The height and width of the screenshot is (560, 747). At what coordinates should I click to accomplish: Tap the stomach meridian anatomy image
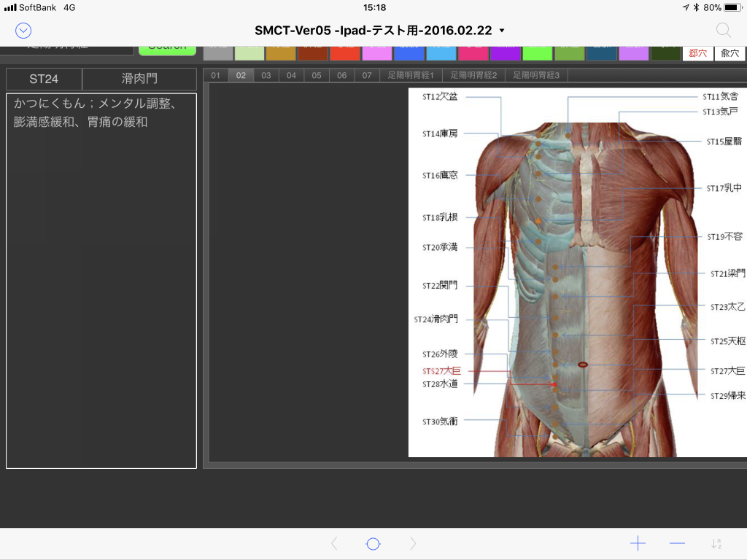pos(576,272)
